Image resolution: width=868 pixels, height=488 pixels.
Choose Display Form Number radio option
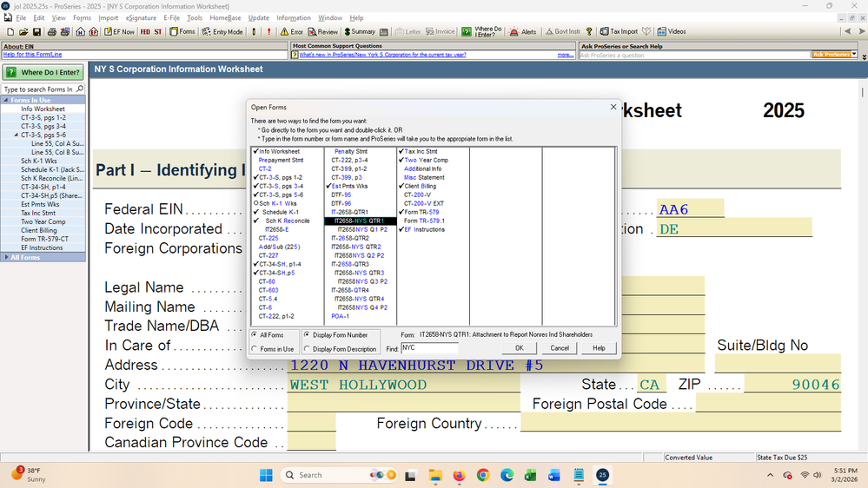point(307,334)
